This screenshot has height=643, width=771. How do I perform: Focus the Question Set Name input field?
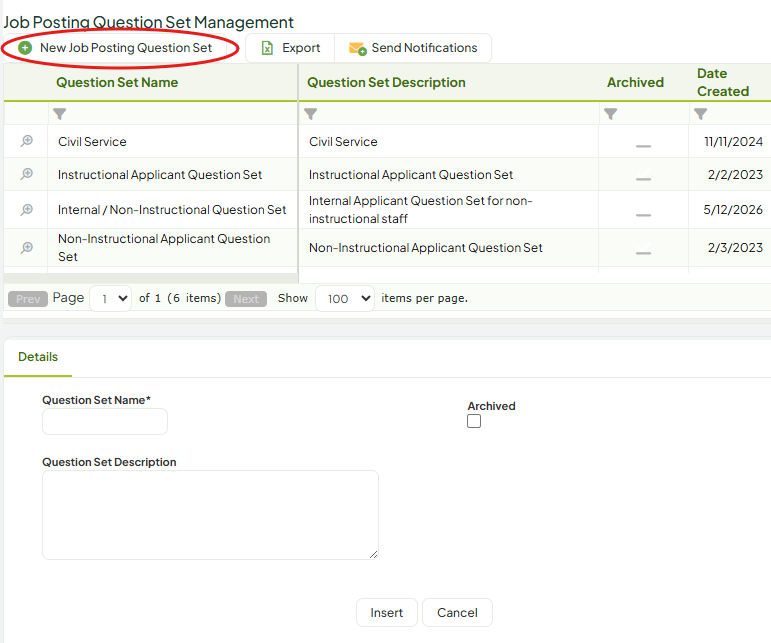tap(105, 421)
